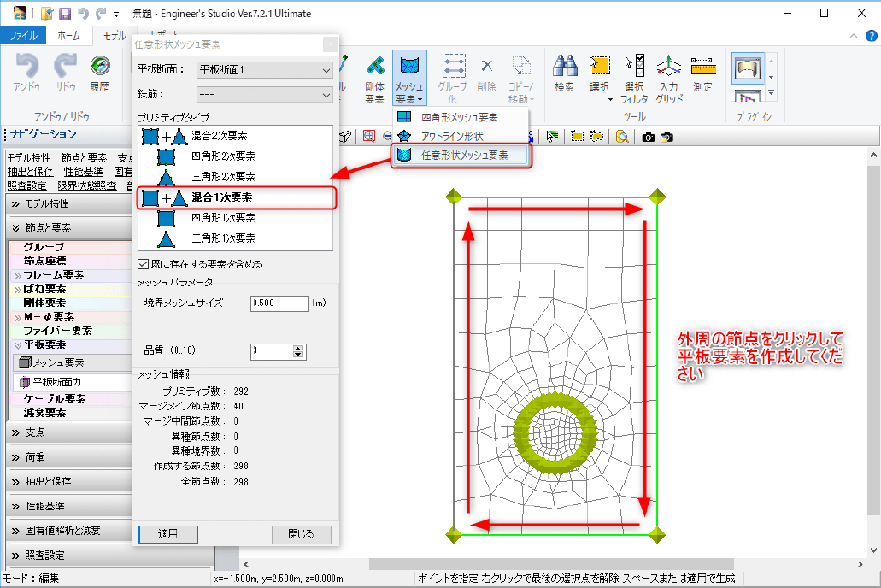The image size is (881, 588).
Task: Click the 品質 spinner stepper
Action: tap(298, 351)
